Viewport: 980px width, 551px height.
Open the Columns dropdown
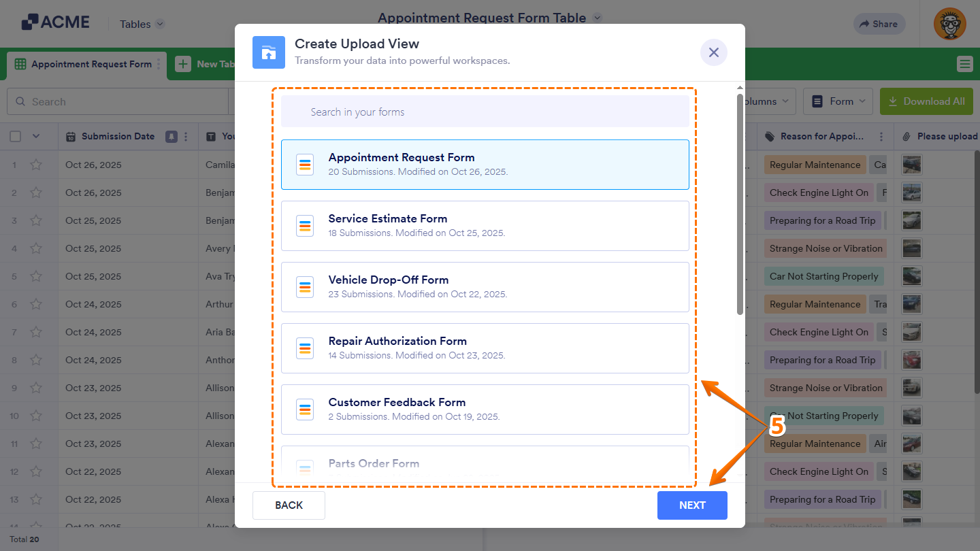tap(765, 101)
